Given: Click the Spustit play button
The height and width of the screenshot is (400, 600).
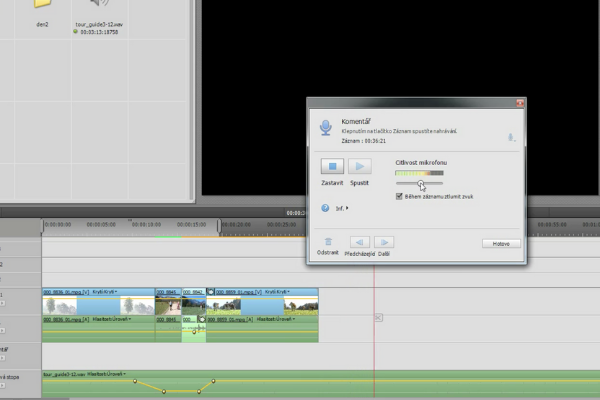Looking at the screenshot, I should (360, 166).
